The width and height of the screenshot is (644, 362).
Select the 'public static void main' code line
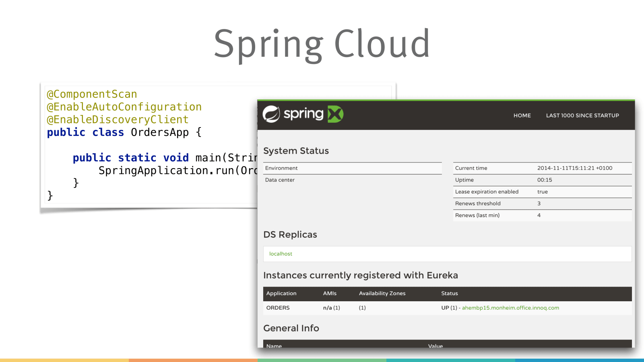coord(165,158)
